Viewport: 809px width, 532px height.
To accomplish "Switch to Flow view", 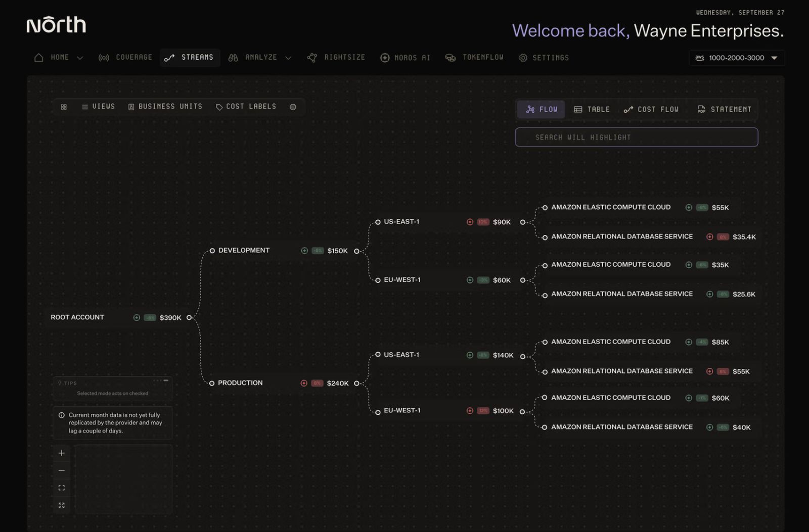I will 541,109.
